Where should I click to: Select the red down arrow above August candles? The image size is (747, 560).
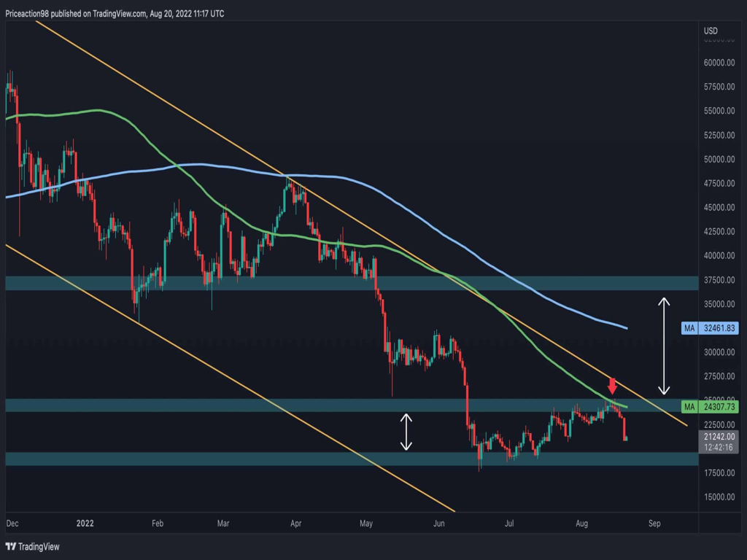(613, 386)
